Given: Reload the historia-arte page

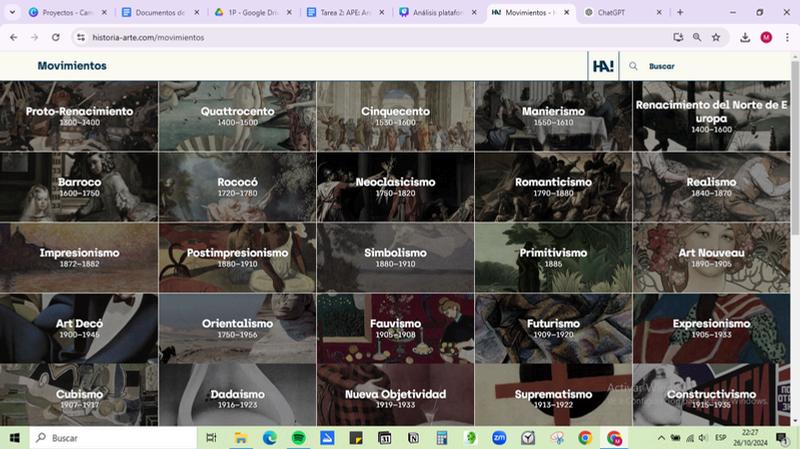Looking at the screenshot, I should click(x=56, y=37).
